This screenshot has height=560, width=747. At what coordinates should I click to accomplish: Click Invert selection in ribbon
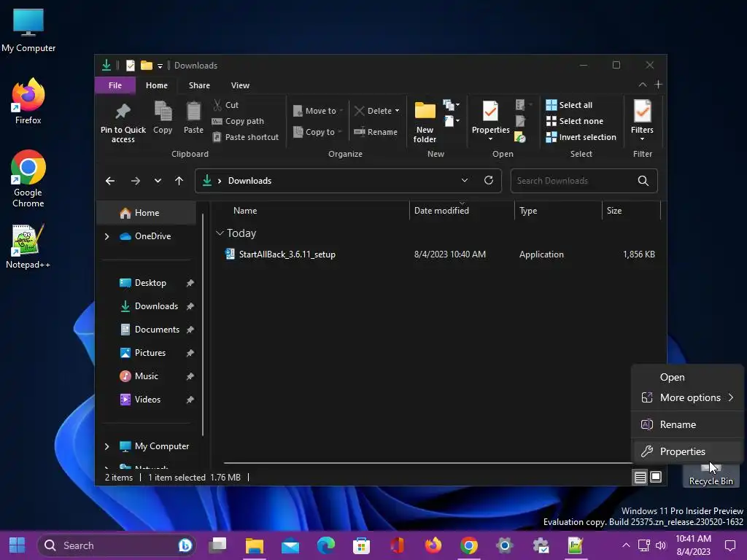581,137
